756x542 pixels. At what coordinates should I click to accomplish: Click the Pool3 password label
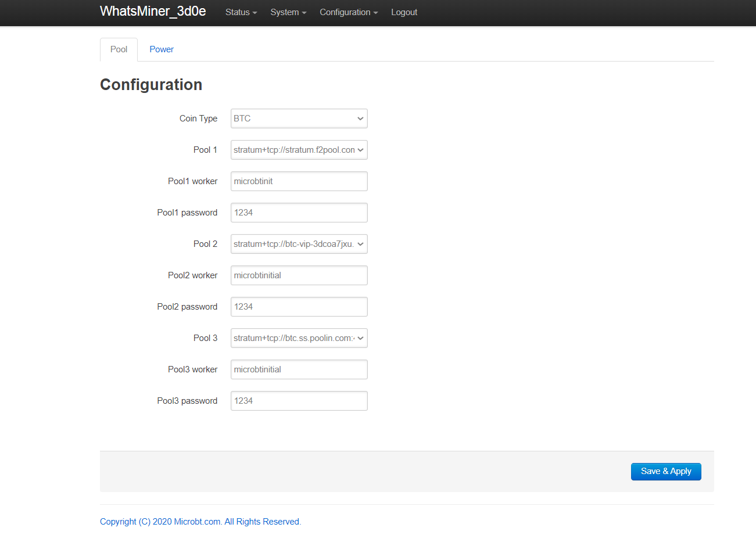(x=187, y=401)
